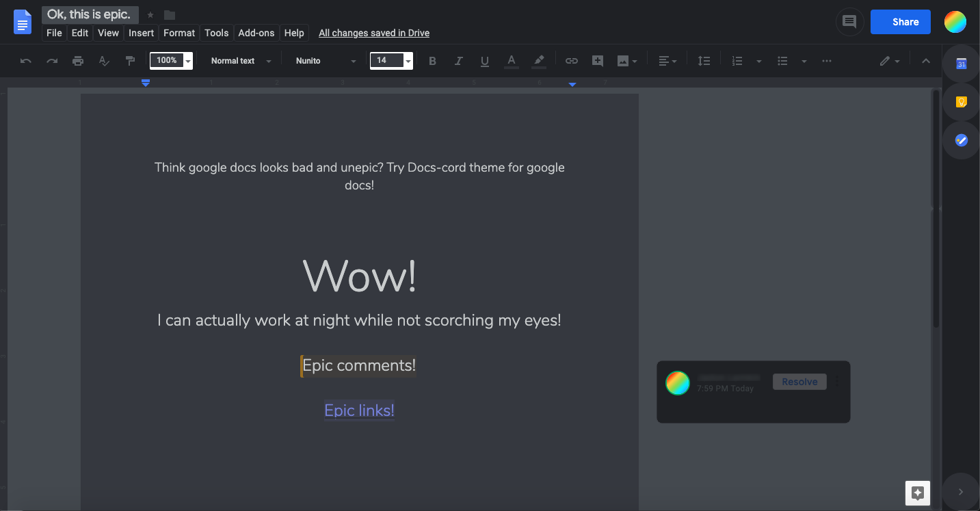Screen dimensions: 980x511
Task: Toggle italic formatting
Action: coord(458,61)
